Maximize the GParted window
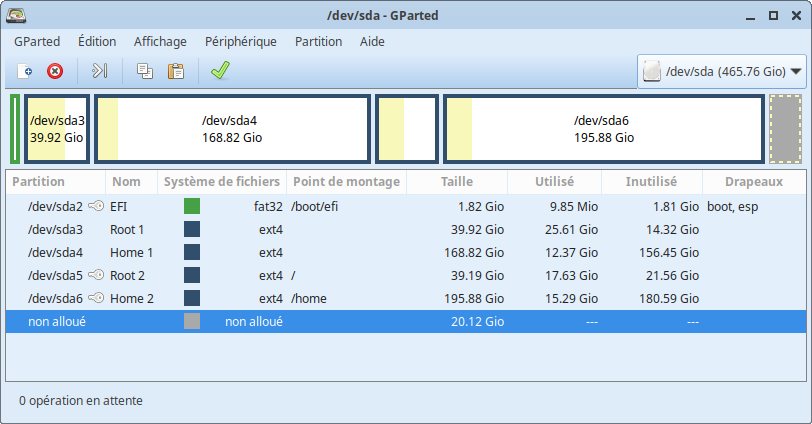The width and height of the screenshot is (812, 424). tap(773, 16)
